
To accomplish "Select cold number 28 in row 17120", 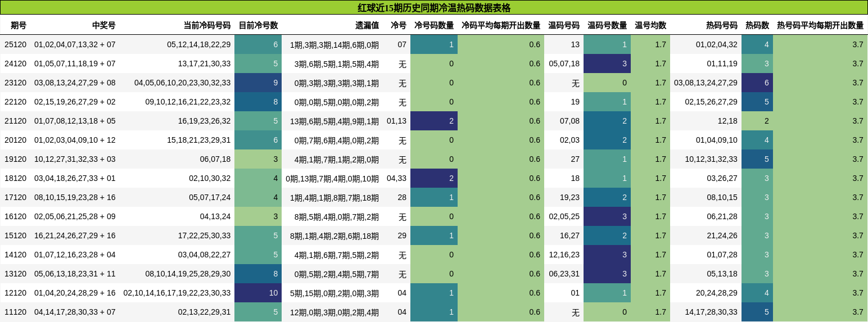I will pos(402,197).
